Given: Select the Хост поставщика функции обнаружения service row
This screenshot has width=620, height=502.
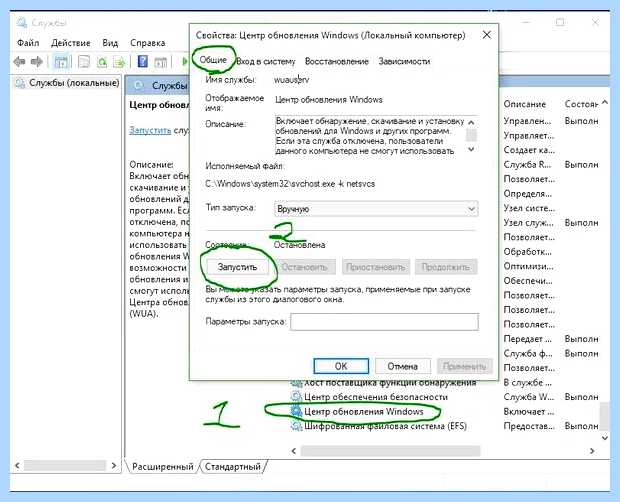Looking at the screenshot, I should [390, 383].
